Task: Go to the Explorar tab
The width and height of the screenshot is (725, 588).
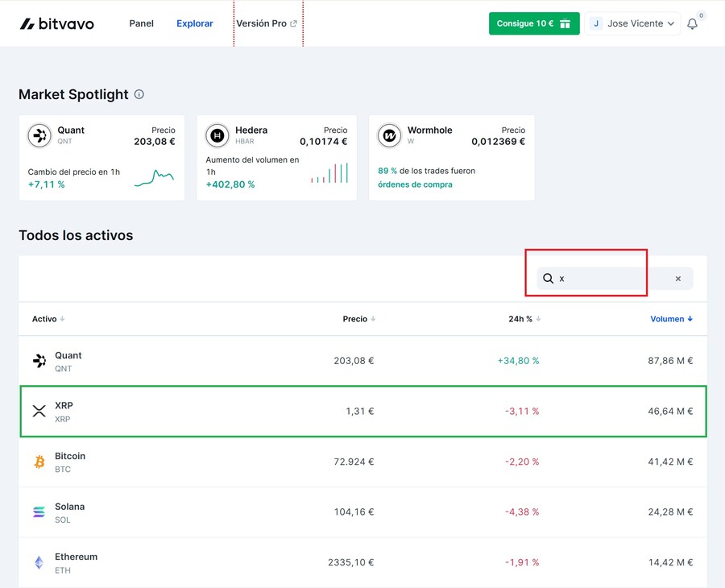Action: point(195,23)
